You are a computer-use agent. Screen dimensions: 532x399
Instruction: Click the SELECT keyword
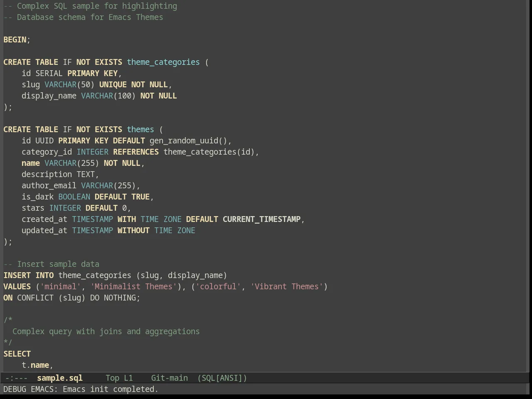(x=17, y=354)
